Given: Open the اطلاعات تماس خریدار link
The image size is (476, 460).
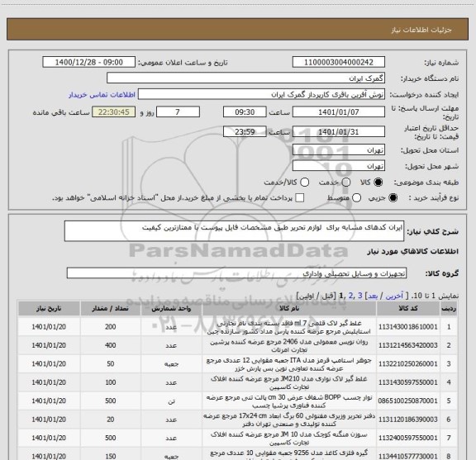Looking at the screenshot, I should (x=102, y=95).
